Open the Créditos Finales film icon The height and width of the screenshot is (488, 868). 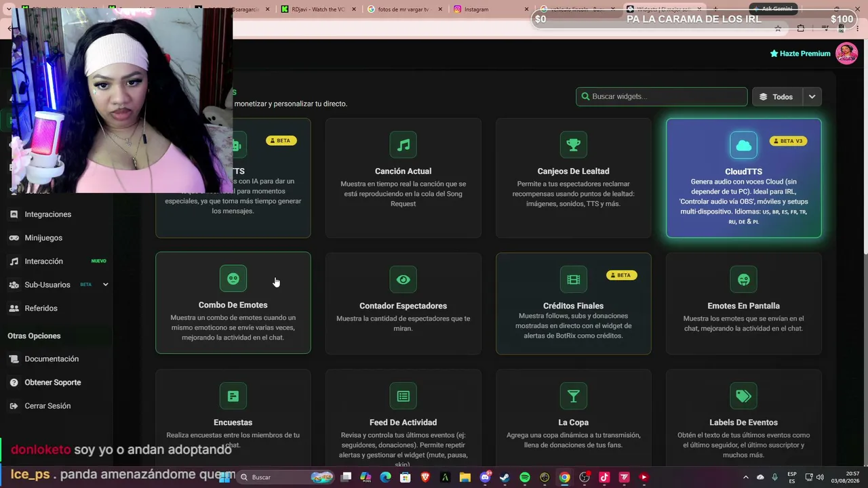[x=574, y=279]
